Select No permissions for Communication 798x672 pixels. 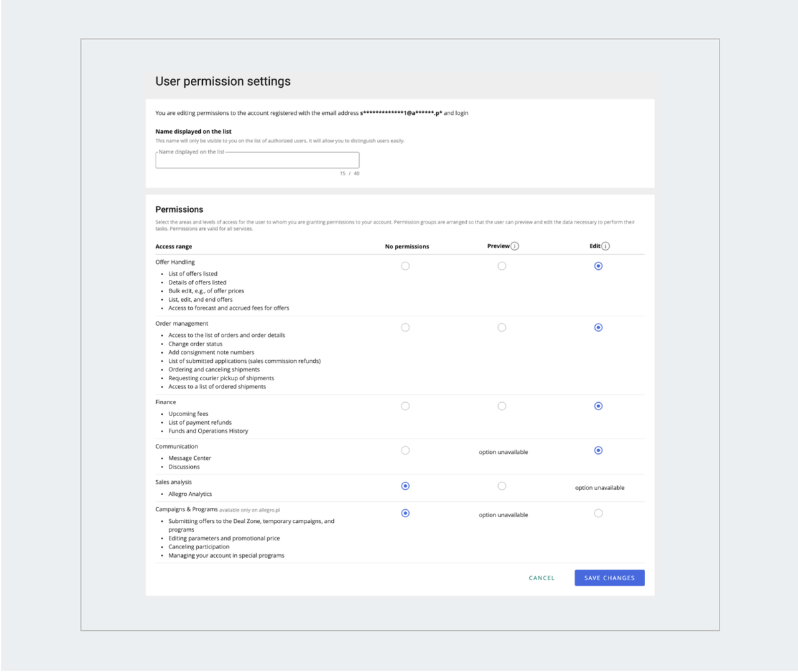pyautogui.click(x=405, y=451)
